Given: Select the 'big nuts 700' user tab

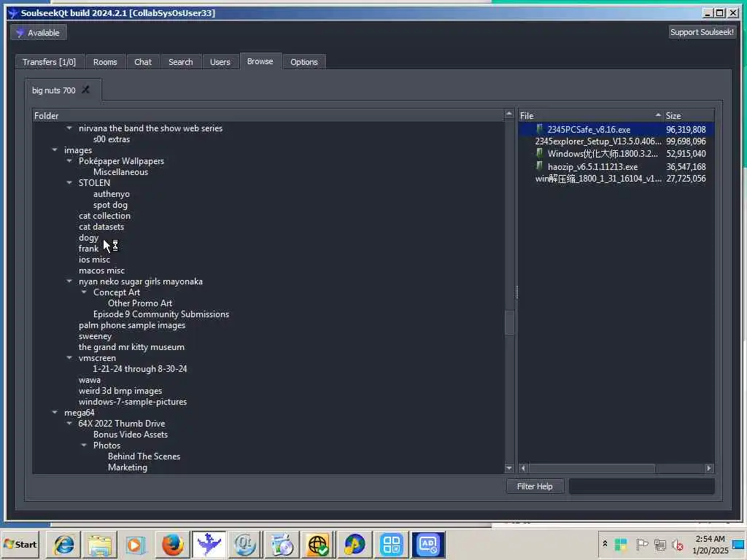Looking at the screenshot, I should (54, 90).
